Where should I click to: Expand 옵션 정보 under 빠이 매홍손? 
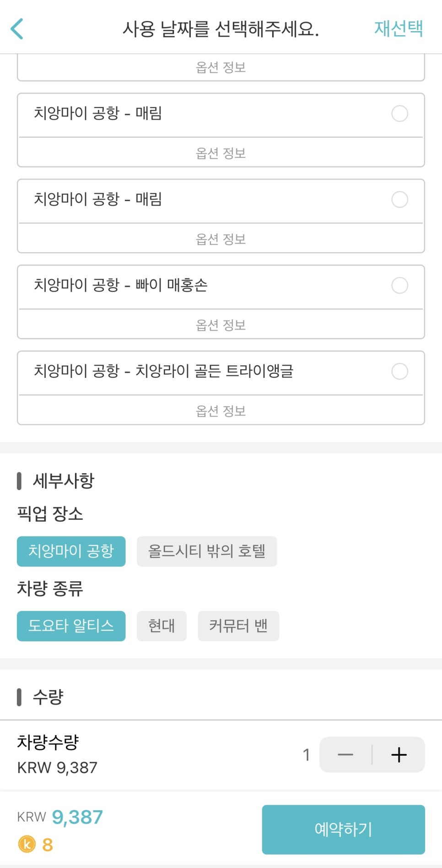pyautogui.click(x=221, y=325)
